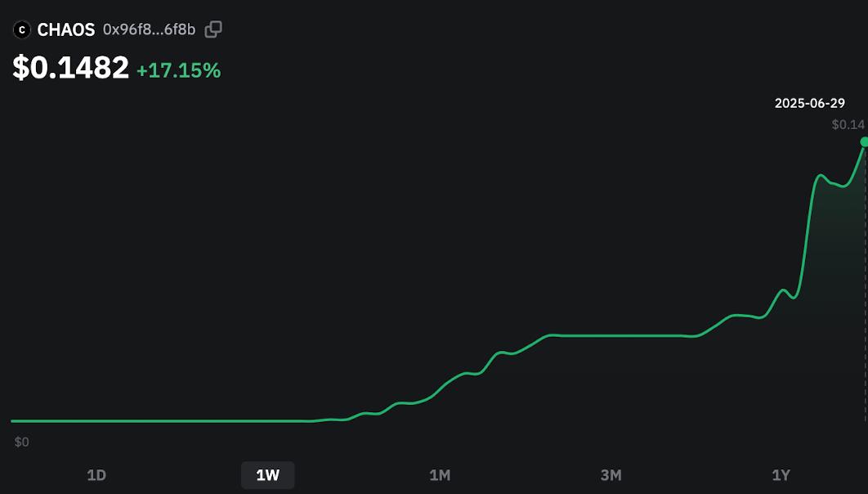Click the green data point marker

pos(864,142)
